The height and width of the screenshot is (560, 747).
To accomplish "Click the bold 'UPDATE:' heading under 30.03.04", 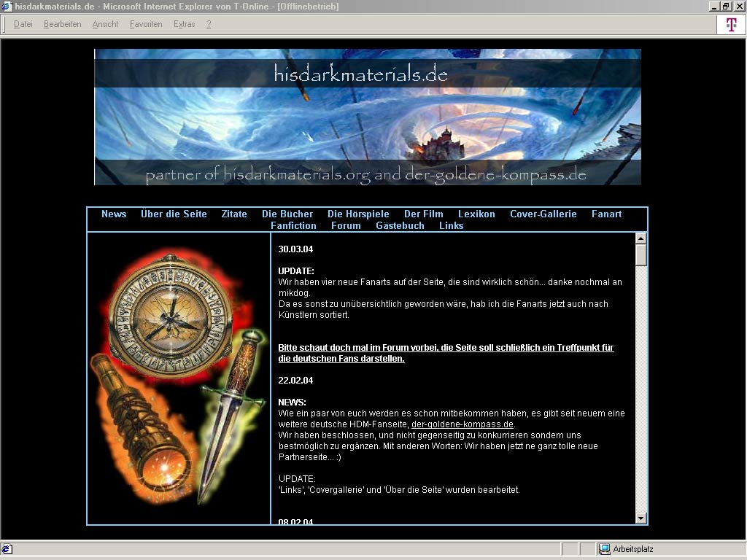I will 296,271.
